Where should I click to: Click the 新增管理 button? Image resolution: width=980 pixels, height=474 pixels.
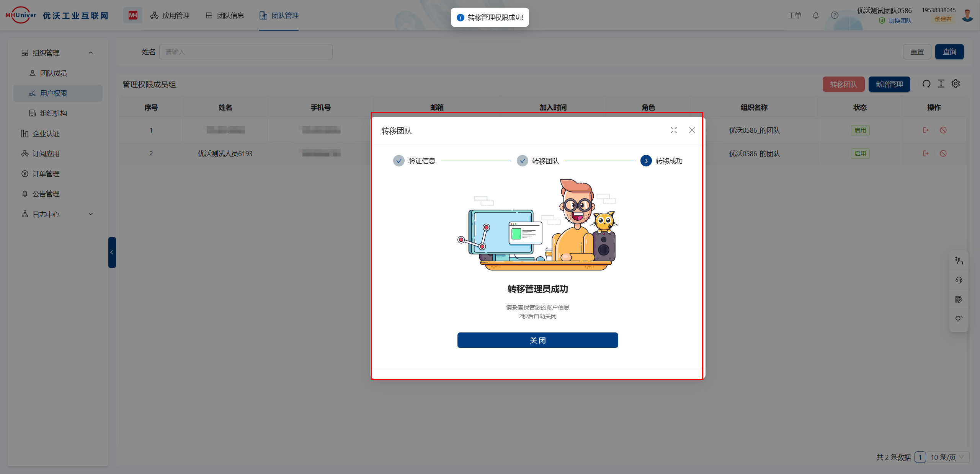click(889, 84)
